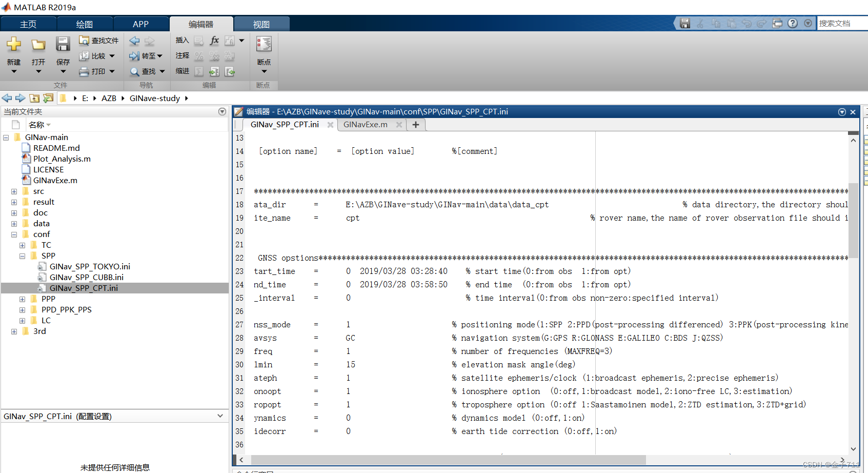The height and width of the screenshot is (473, 868).
Task: Click AZB in the address path
Action: coord(109,98)
